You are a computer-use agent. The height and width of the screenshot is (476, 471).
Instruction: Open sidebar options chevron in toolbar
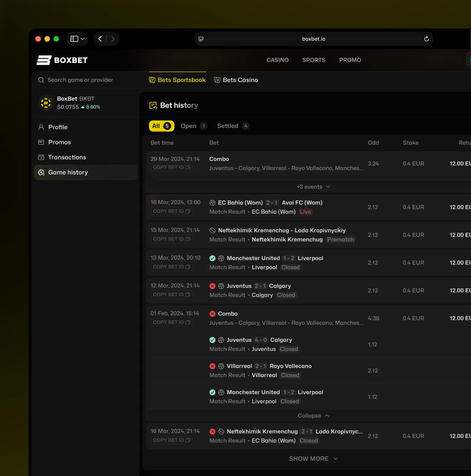pyautogui.click(x=83, y=39)
